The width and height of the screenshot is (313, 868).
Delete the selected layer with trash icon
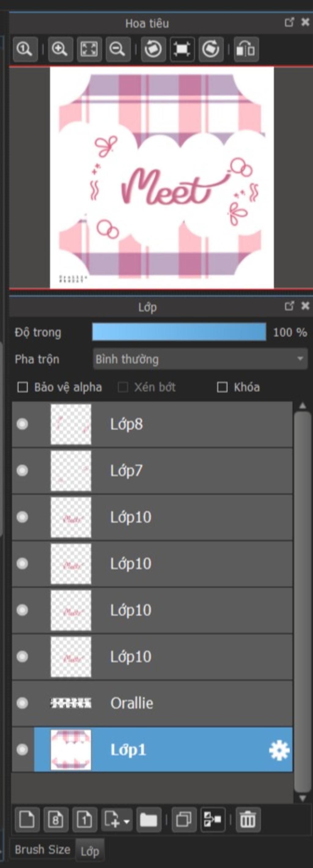248,820
